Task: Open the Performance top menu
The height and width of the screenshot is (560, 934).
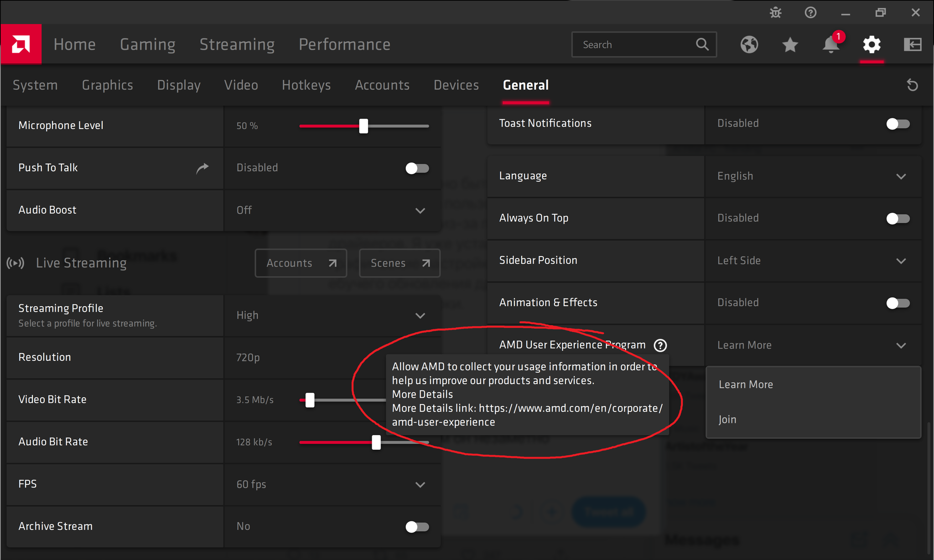Action: tap(344, 45)
